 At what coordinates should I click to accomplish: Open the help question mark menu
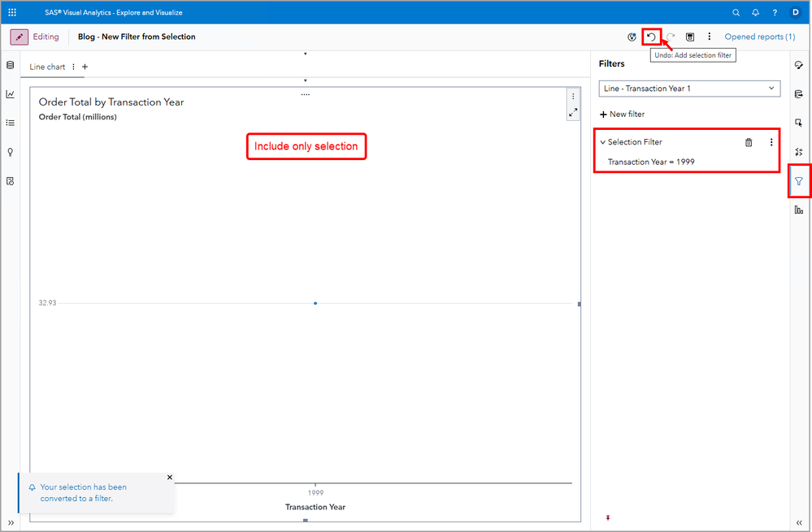(775, 12)
